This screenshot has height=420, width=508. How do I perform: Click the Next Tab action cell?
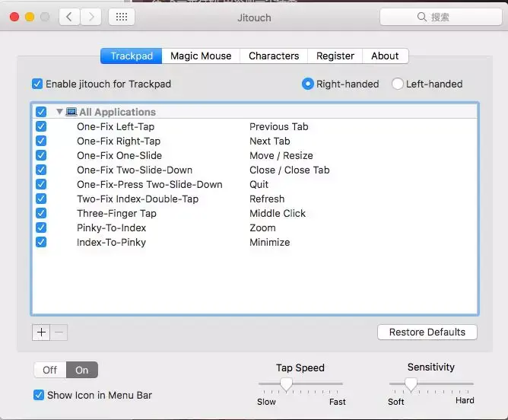coord(269,141)
